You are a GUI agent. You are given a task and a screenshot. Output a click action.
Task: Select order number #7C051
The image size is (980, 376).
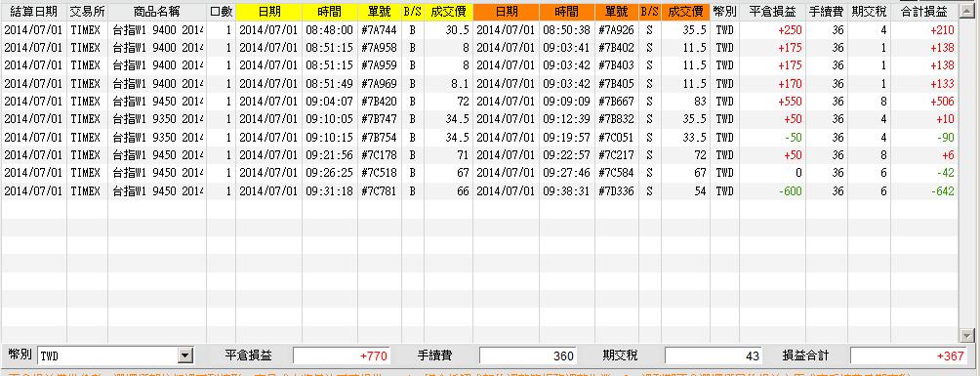(x=616, y=137)
